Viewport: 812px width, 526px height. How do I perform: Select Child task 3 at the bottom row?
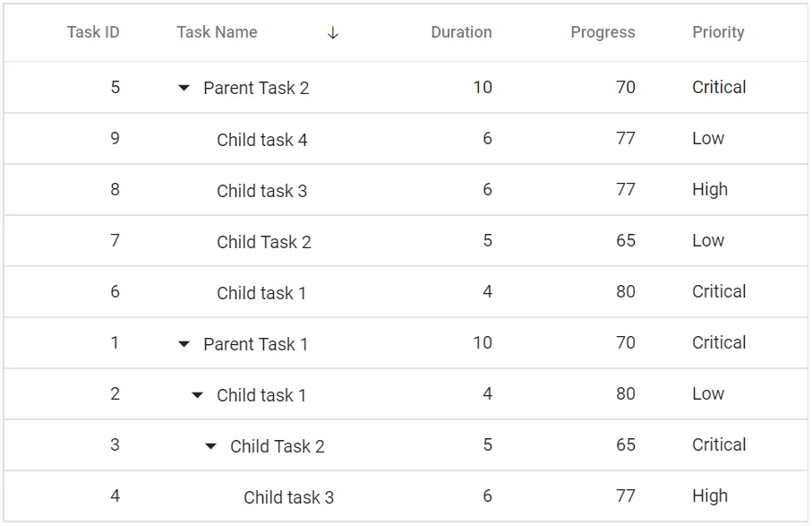[288, 496]
